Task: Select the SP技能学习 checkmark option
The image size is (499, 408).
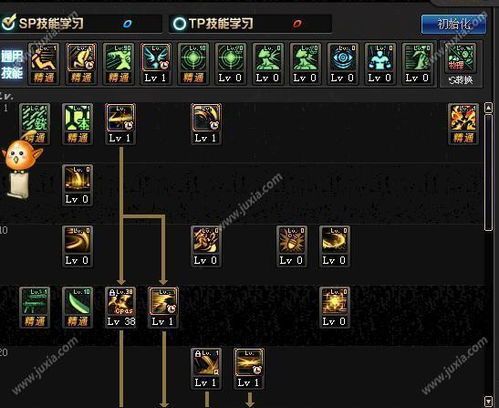Action: coord(42,23)
